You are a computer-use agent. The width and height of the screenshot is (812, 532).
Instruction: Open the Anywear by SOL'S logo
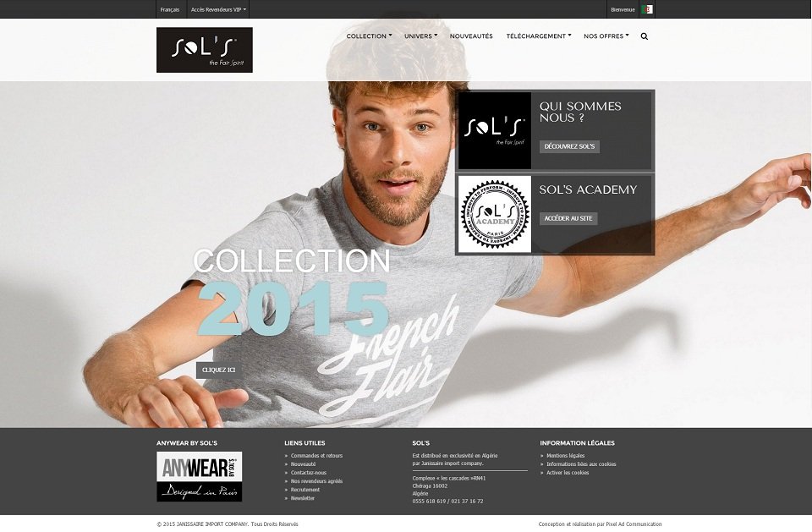point(200,476)
